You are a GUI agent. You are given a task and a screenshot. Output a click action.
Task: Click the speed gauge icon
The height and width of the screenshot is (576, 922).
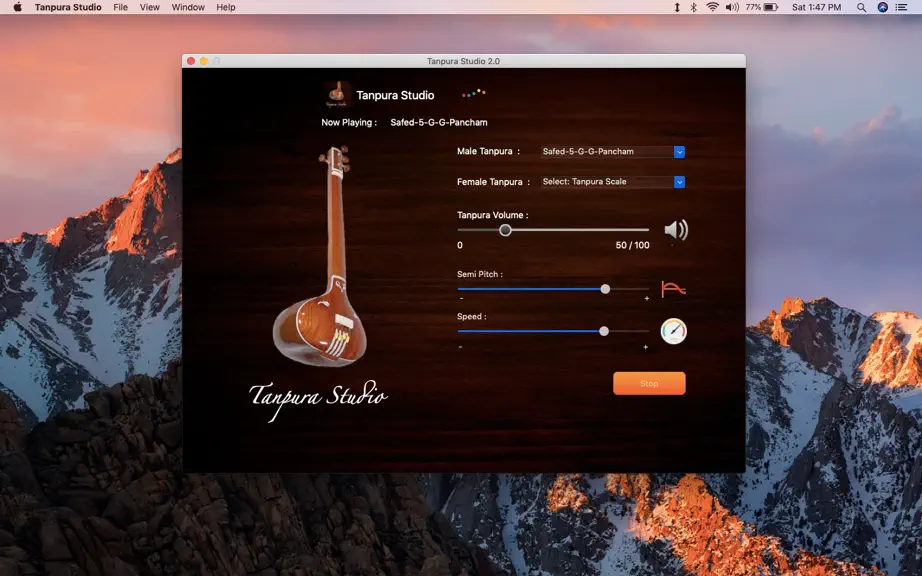[673, 331]
